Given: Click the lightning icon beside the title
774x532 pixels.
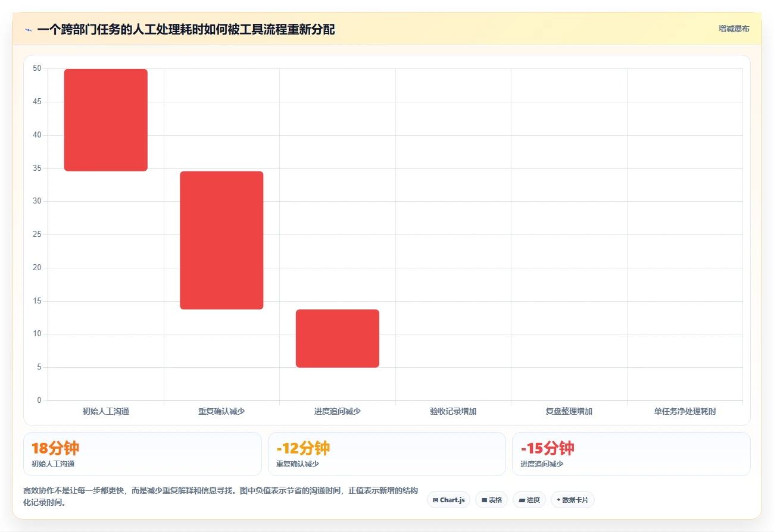Looking at the screenshot, I should point(28,30).
